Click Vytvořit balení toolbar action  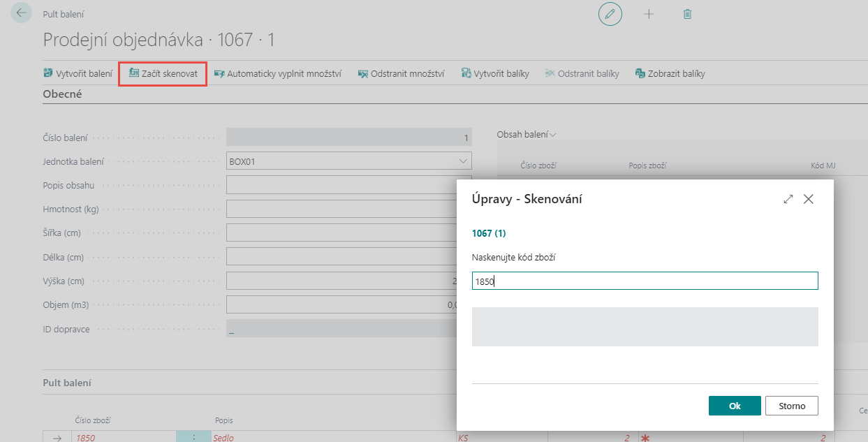(78, 73)
